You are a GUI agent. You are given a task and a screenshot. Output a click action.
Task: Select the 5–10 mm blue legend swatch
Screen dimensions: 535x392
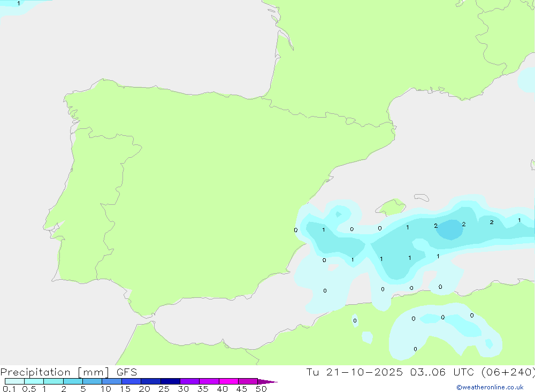93,381
